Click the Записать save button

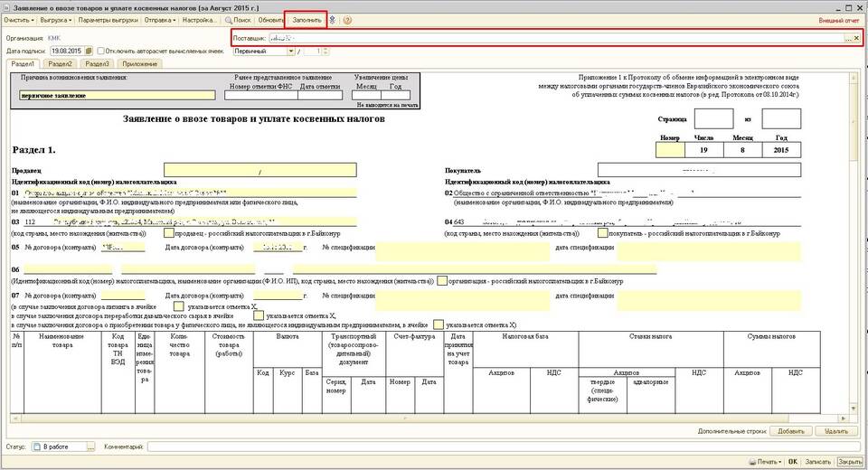pos(817,462)
